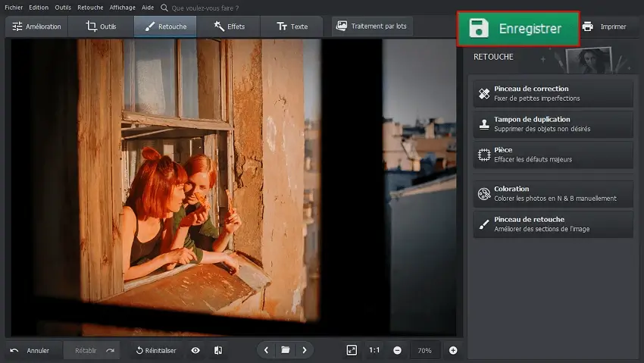Image resolution: width=644 pixels, height=363 pixels.
Task: Switch to the Outils crop tab
Action: tap(101, 27)
